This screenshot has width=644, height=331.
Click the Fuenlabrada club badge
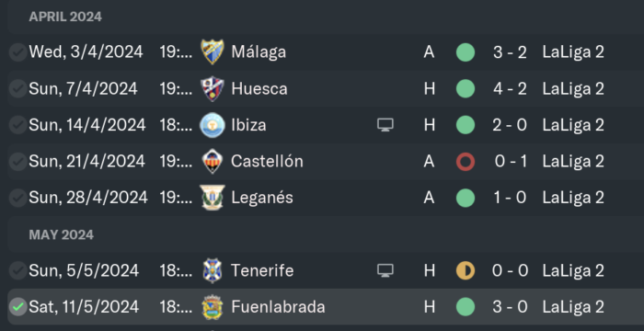click(x=213, y=307)
